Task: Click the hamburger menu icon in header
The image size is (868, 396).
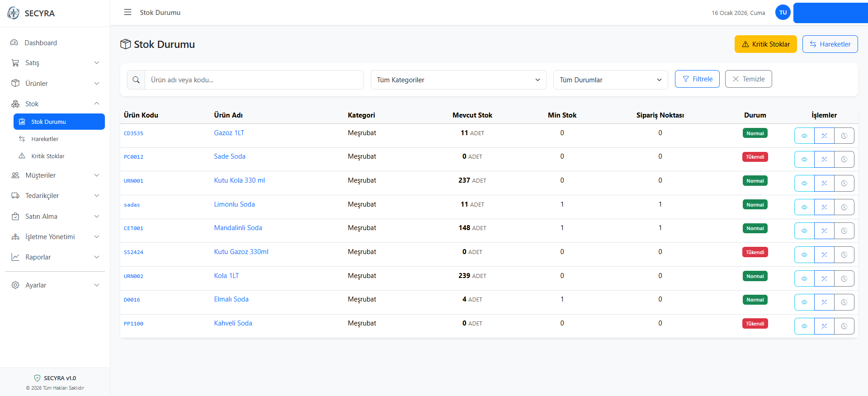Action: pos(127,12)
